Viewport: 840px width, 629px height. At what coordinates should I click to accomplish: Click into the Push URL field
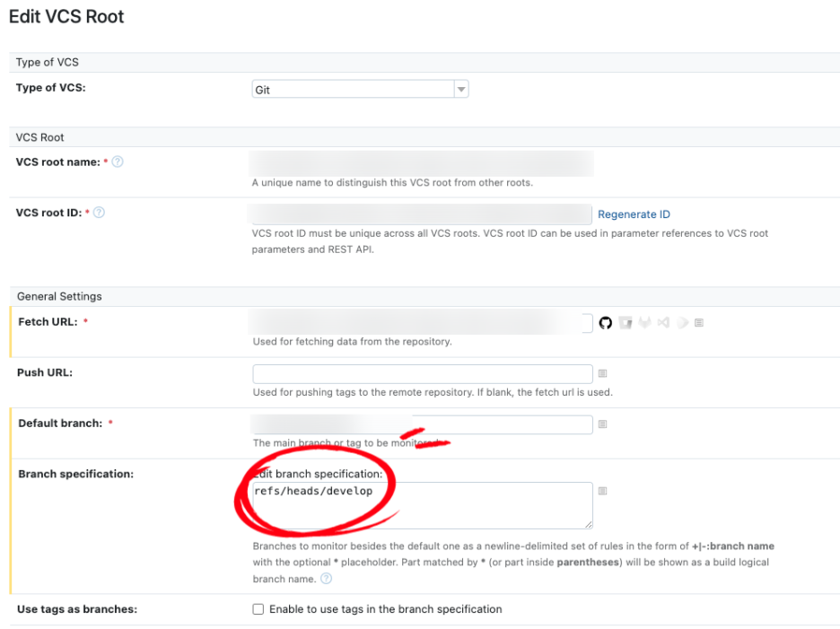(423, 374)
